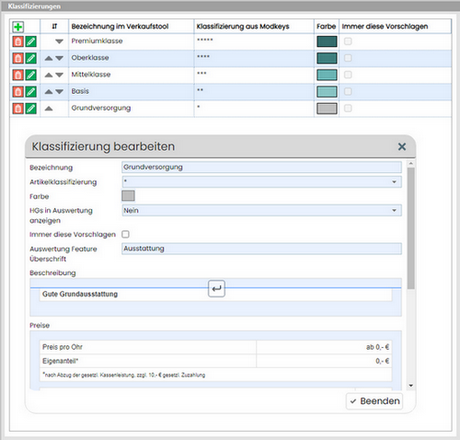
Task: Move Oberklasse down with arrow
Action: click(59, 58)
